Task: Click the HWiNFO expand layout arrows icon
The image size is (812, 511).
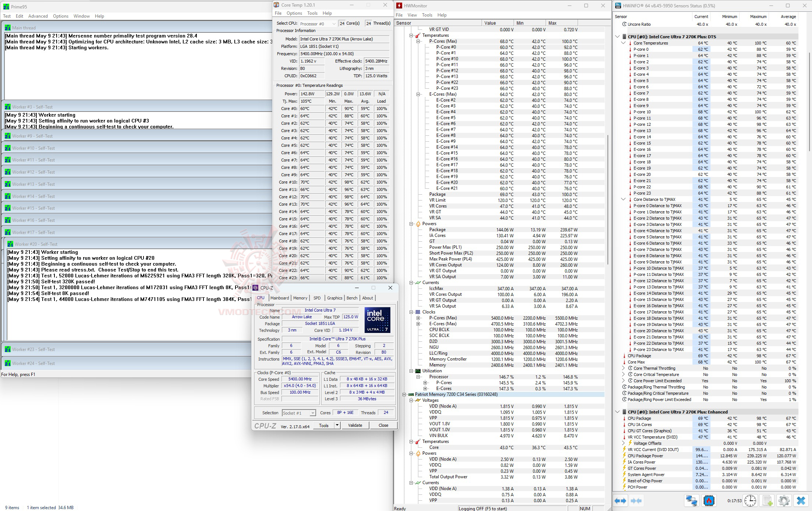Action: click(x=621, y=501)
